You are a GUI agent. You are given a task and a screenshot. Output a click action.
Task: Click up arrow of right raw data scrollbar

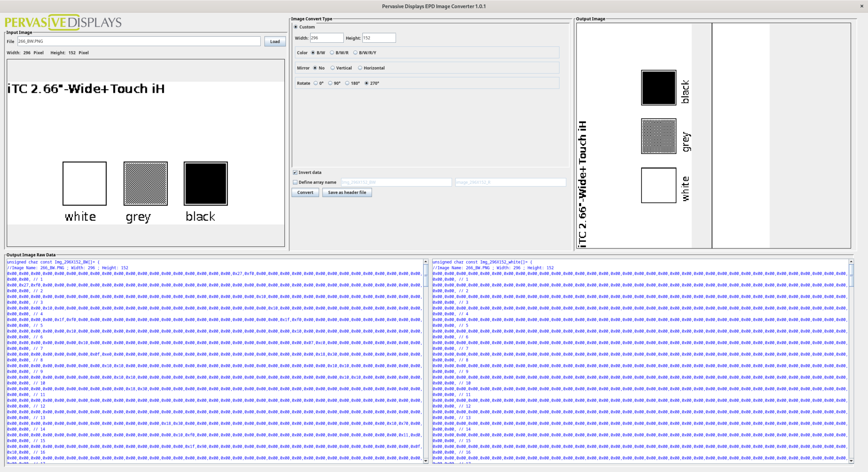[x=851, y=261]
